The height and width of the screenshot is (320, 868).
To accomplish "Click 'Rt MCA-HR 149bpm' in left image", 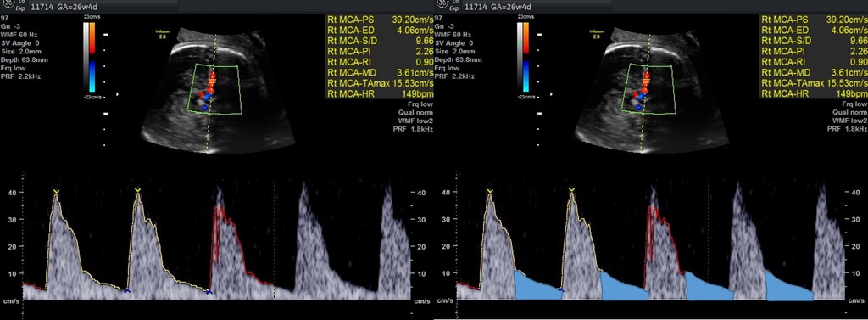I will click(381, 93).
